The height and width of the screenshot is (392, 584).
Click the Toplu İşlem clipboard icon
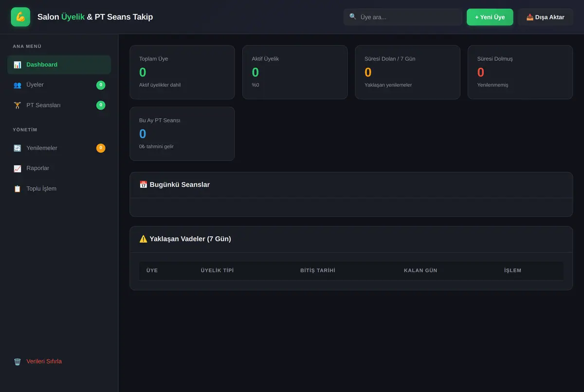coord(18,189)
